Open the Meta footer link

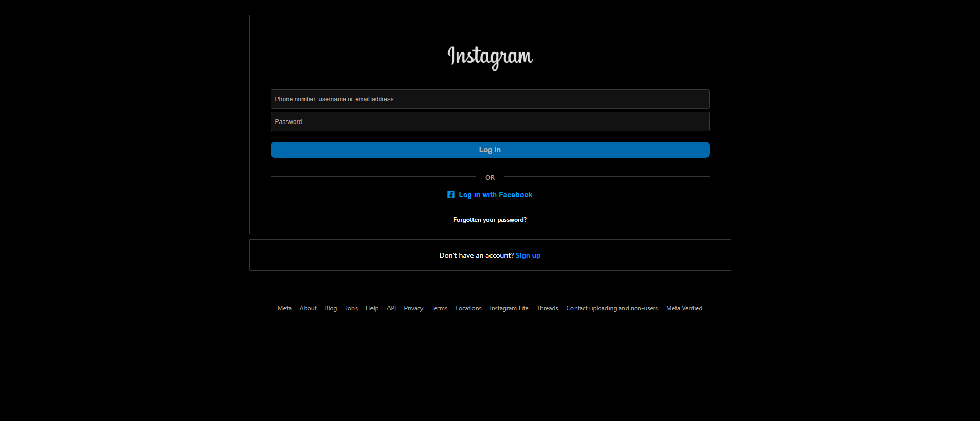(284, 308)
